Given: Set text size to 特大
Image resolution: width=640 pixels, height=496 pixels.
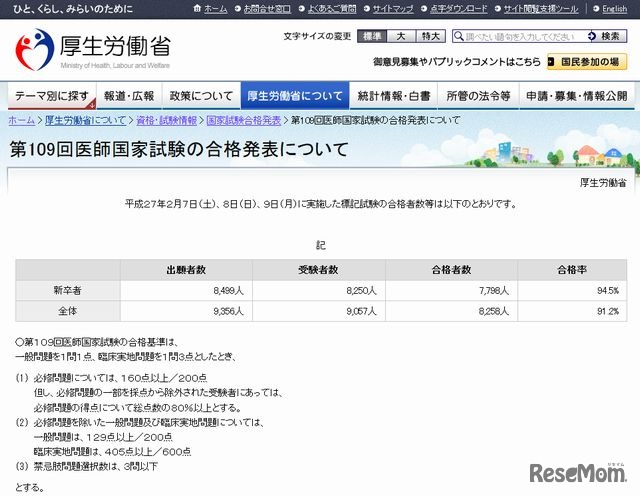Looking at the screenshot, I should coord(431,36).
